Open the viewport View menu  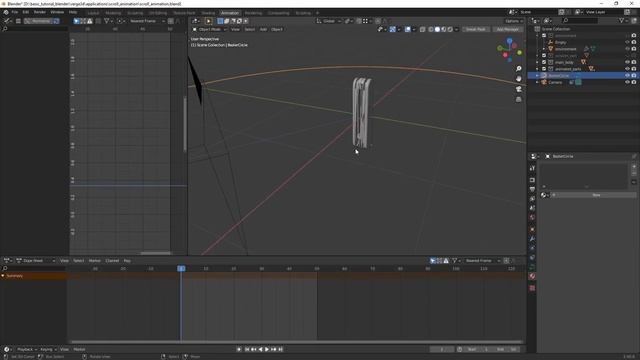[x=235, y=29]
